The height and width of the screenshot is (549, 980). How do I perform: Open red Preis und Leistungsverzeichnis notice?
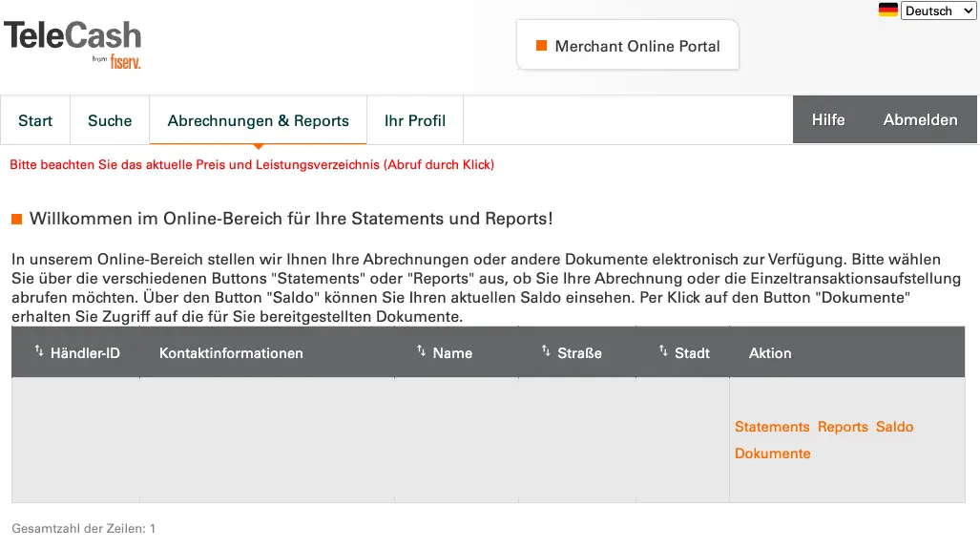[252, 164]
